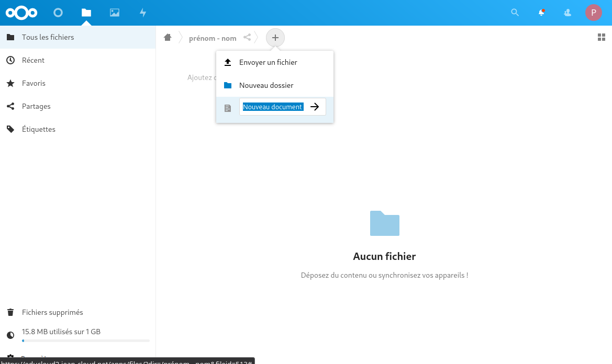Go to home folder breadcrumb icon
Image resolution: width=612 pixels, height=364 pixels.
coord(168,38)
